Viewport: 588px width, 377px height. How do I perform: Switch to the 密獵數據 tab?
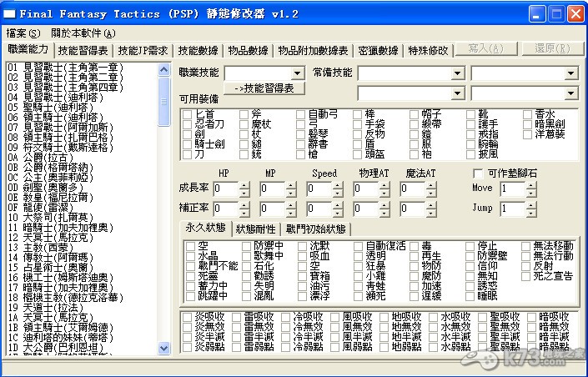tap(378, 50)
